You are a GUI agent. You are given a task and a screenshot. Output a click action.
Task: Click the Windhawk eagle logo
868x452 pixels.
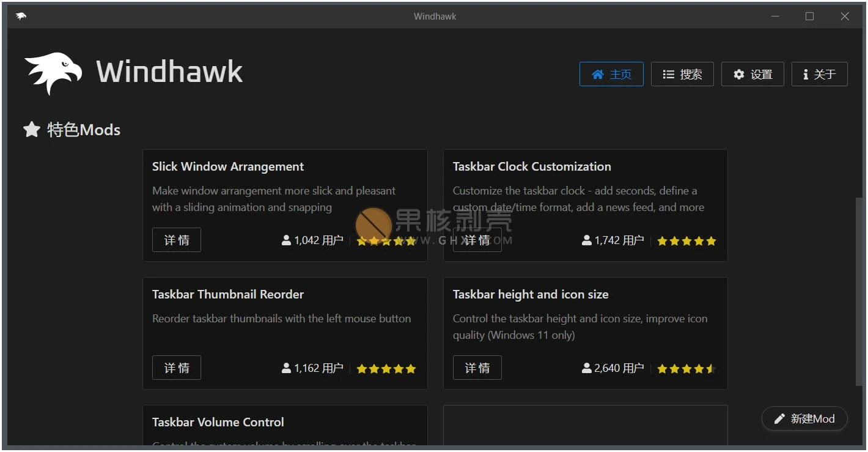click(x=53, y=73)
